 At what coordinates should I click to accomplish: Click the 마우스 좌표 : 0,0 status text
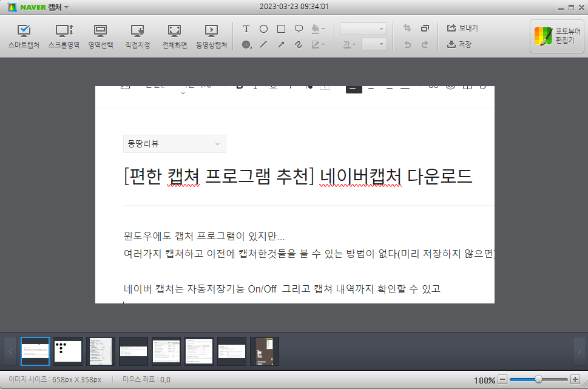pos(146,380)
